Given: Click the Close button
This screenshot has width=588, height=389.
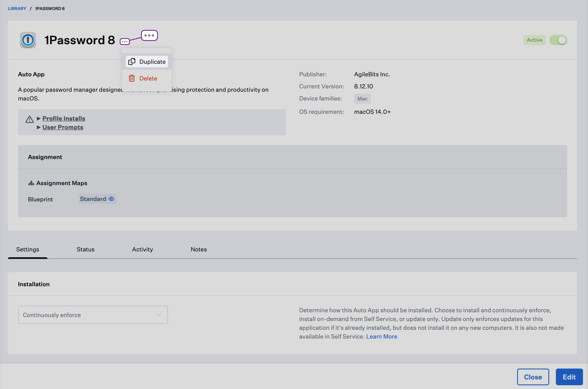Looking at the screenshot, I should coord(533,377).
